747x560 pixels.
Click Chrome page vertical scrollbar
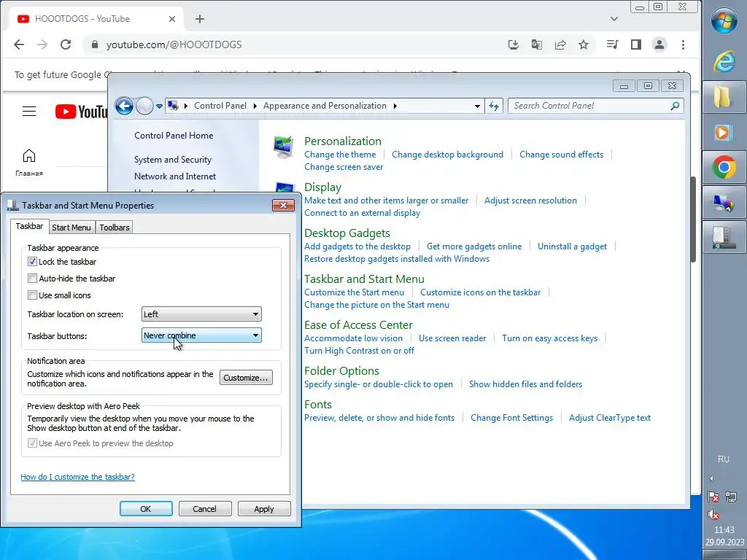pyautogui.click(x=694, y=219)
